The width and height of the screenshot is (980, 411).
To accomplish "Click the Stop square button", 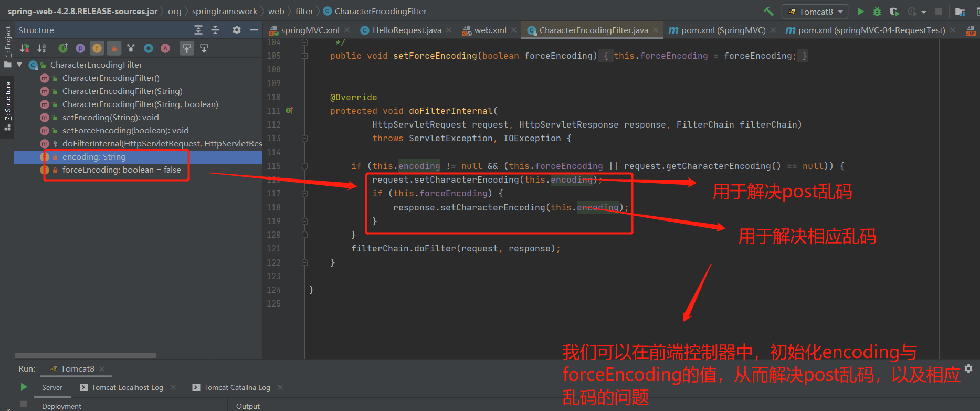I will [939, 11].
